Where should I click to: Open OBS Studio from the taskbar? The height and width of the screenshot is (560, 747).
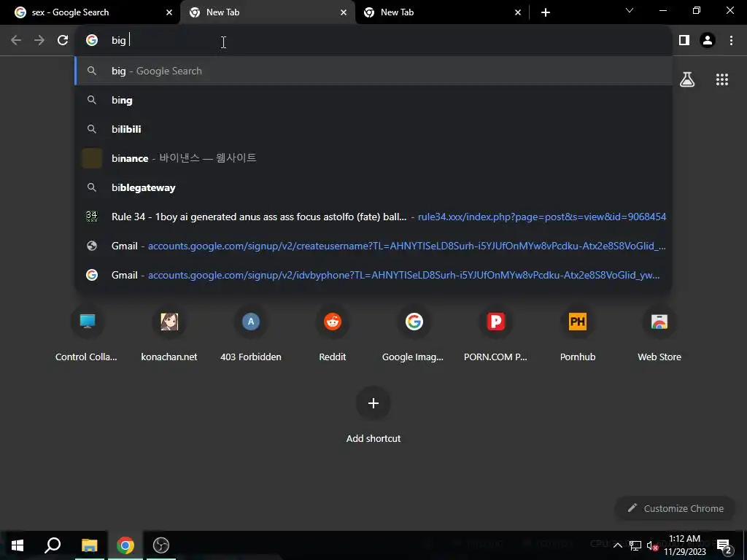pyautogui.click(x=161, y=545)
